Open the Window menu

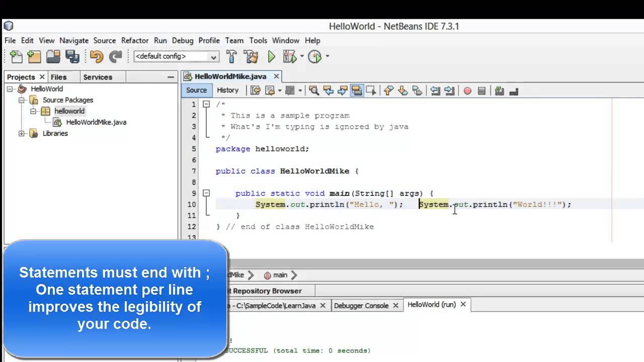286,41
